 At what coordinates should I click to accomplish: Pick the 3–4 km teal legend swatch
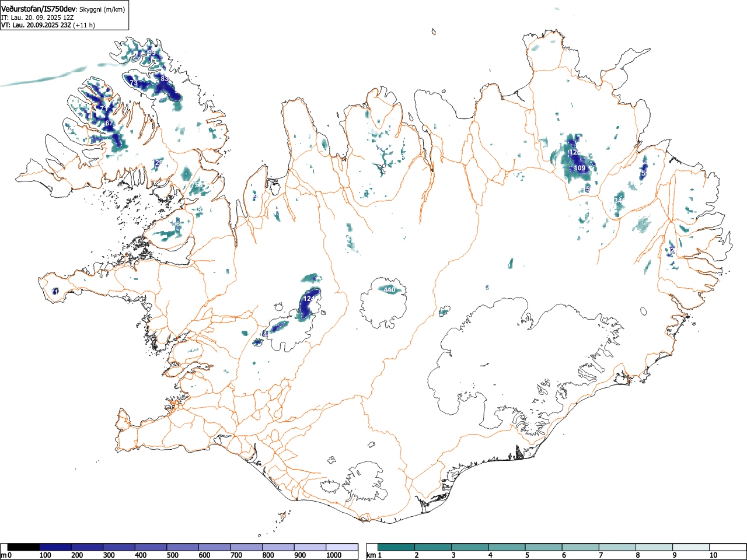[470, 547]
